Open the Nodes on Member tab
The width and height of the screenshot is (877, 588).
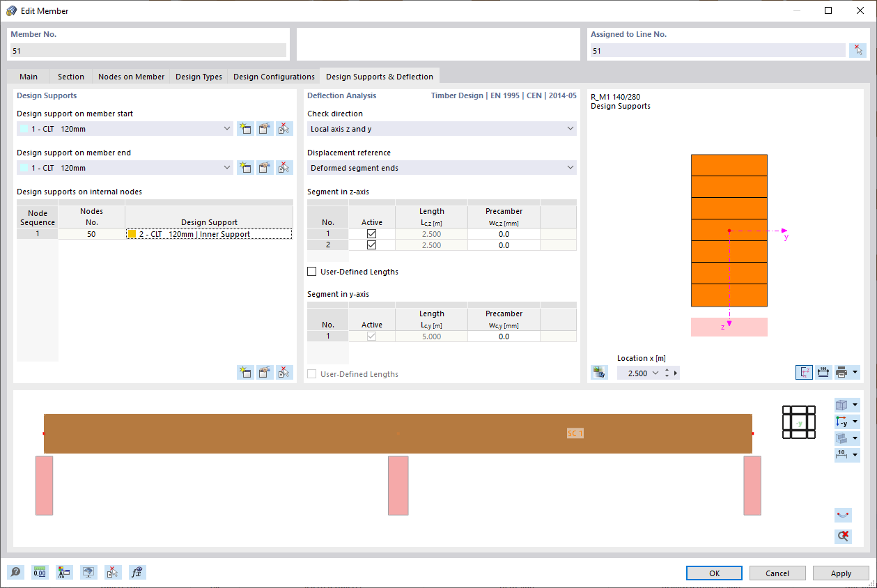pos(132,77)
